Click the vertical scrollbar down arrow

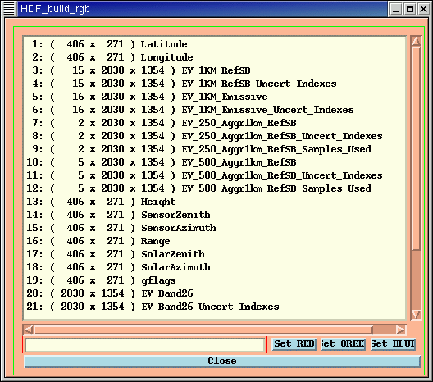point(416,314)
